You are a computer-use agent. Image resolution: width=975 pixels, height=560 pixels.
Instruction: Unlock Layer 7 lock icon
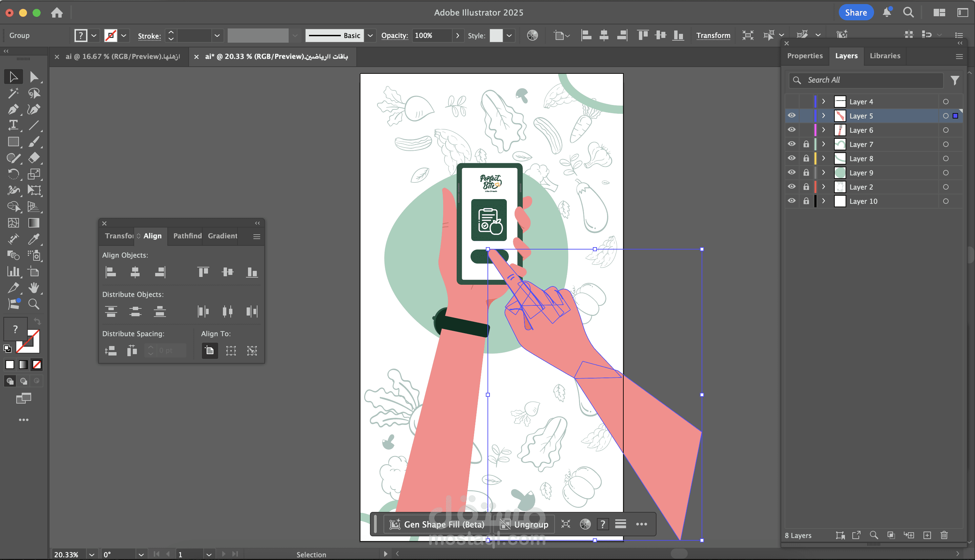[x=806, y=144]
